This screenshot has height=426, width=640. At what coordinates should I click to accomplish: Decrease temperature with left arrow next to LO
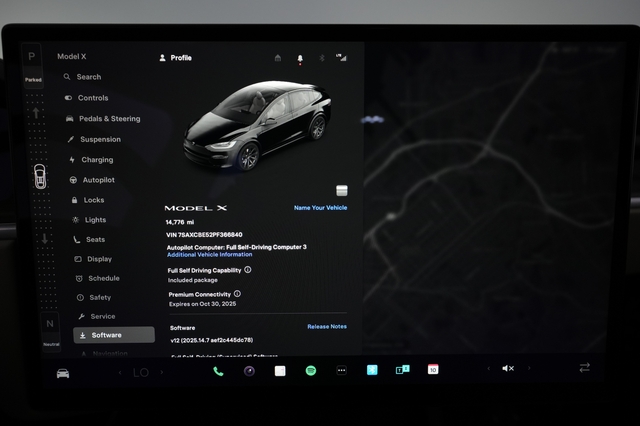point(120,372)
